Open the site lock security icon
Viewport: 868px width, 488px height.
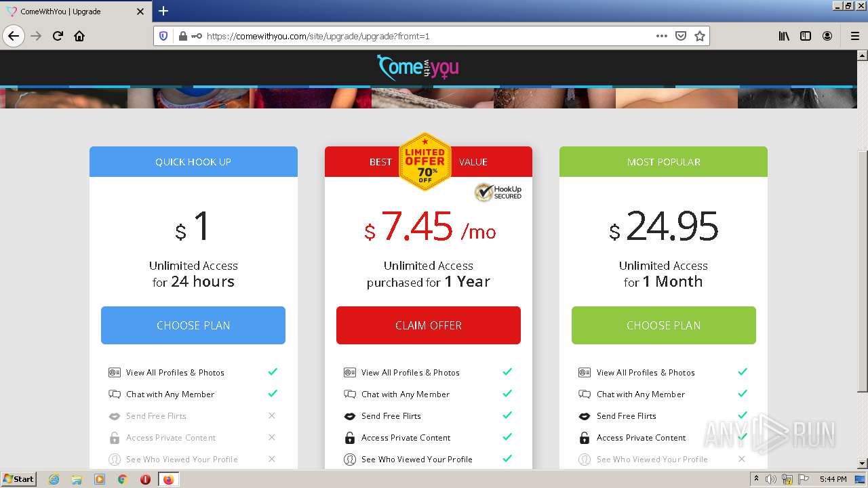(x=183, y=36)
